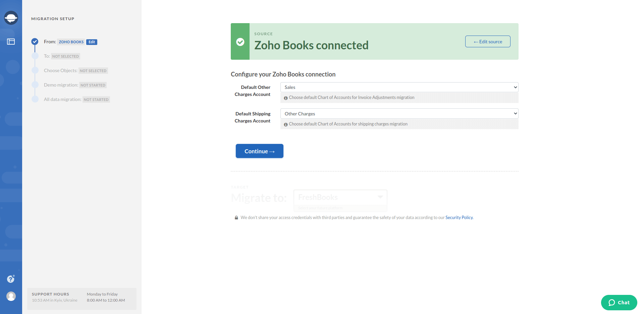The height and width of the screenshot is (314, 644).
Task: Click the info icon for shipping charges hint
Action: [x=286, y=124]
